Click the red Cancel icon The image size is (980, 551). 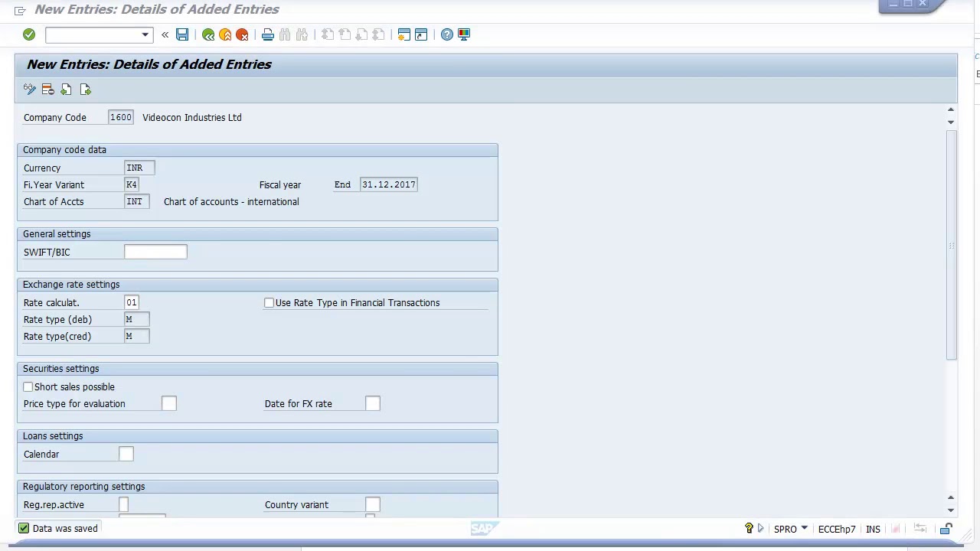click(242, 34)
